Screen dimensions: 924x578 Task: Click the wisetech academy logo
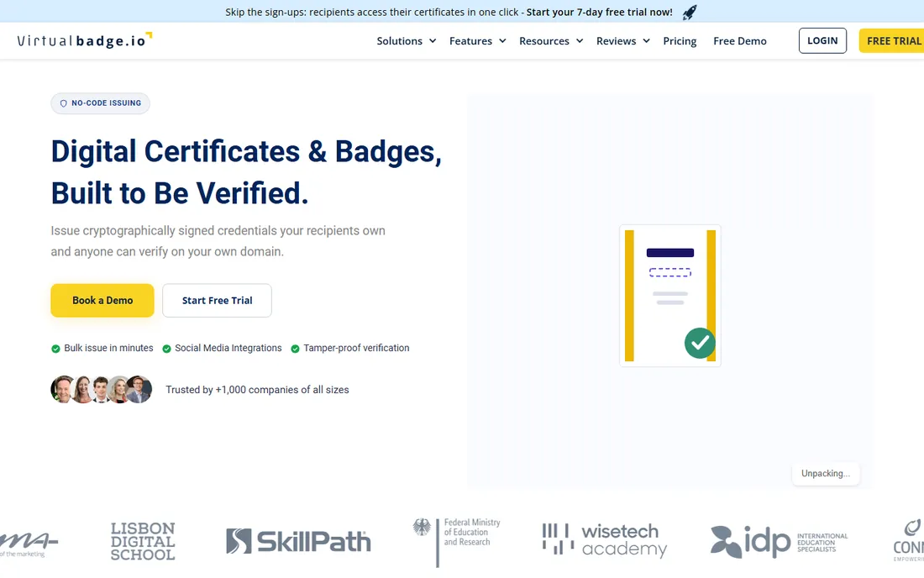(605, 539)
